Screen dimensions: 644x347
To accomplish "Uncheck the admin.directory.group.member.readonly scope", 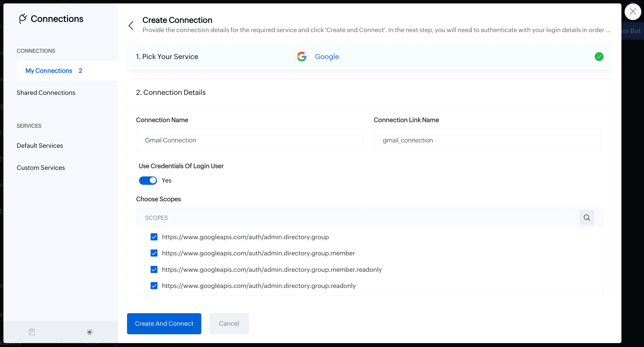I will click(x=154, y=269).
